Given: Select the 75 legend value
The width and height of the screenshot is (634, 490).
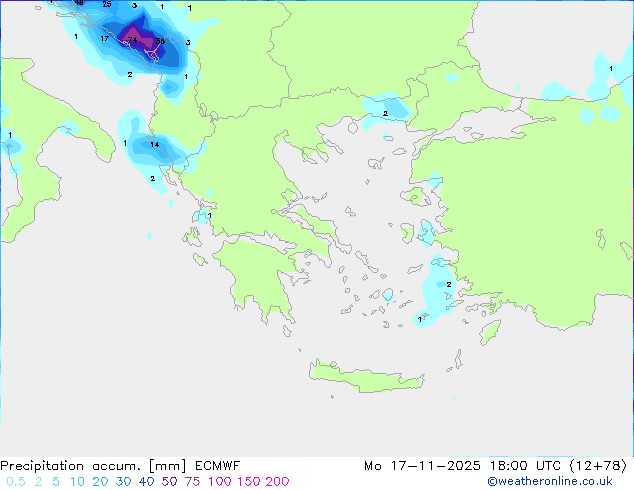Looking at the screenshot, I should pos(192,482).
